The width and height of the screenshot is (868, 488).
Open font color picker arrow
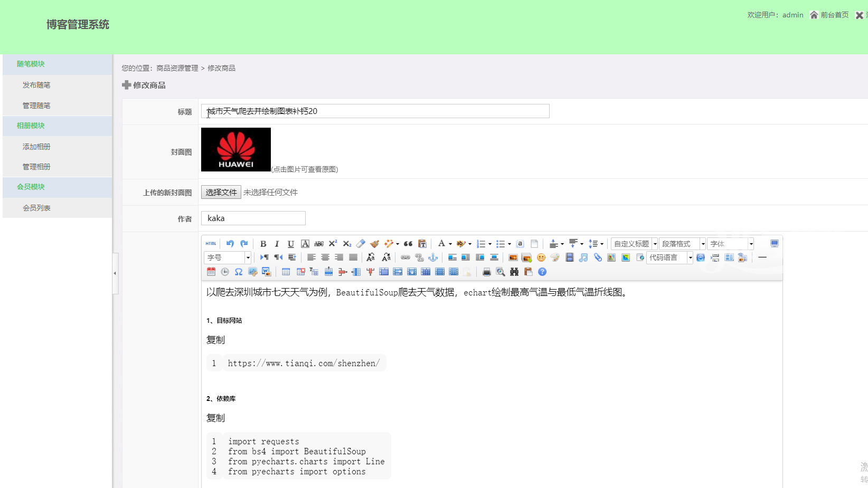450,244
